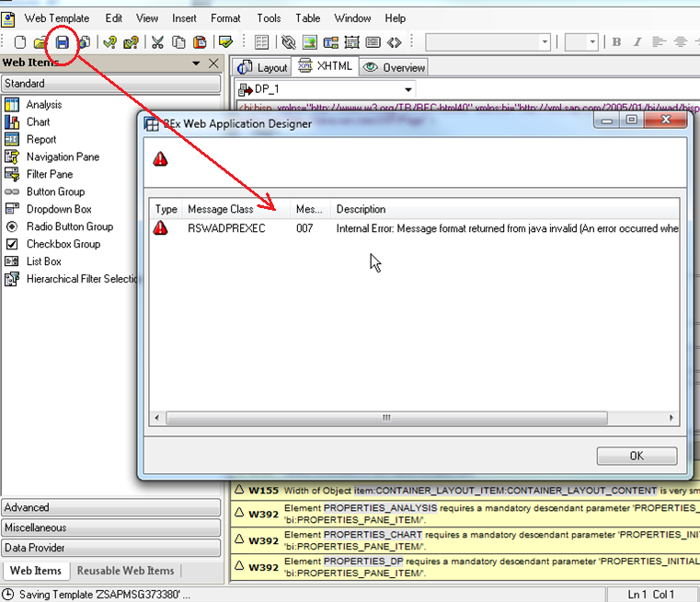Click the Insert language-dependent text icon
Viewport: 700px width, 602px height.
click(331, 42)
